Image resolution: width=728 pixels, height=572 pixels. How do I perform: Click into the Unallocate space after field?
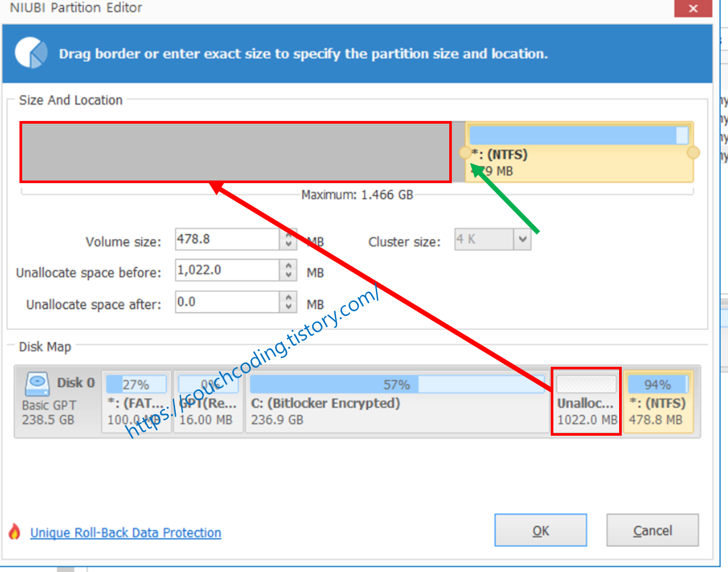tap(227, 302)
